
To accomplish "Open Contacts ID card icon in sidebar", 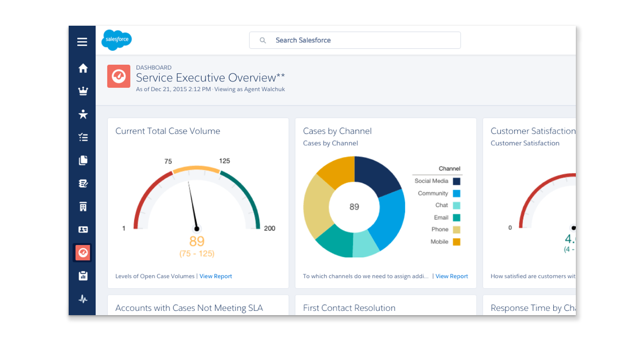I will click(x=83, y=229).
